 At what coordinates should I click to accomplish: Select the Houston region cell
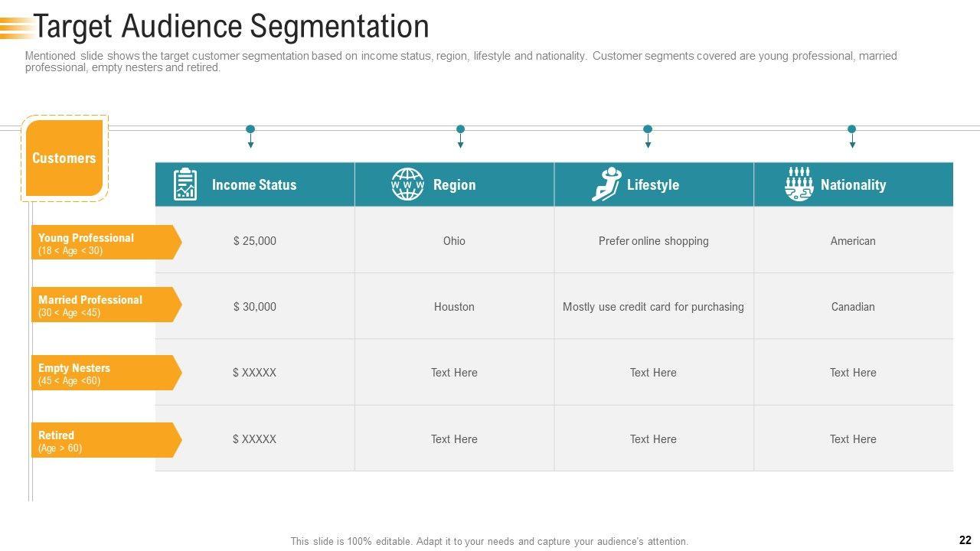pos(454,307)
